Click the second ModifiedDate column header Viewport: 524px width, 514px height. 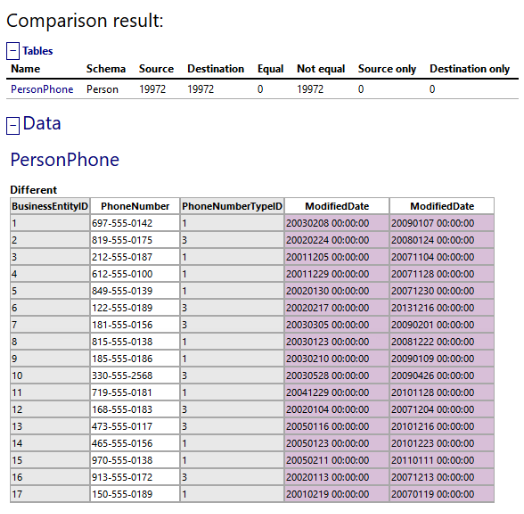(442, 206)
